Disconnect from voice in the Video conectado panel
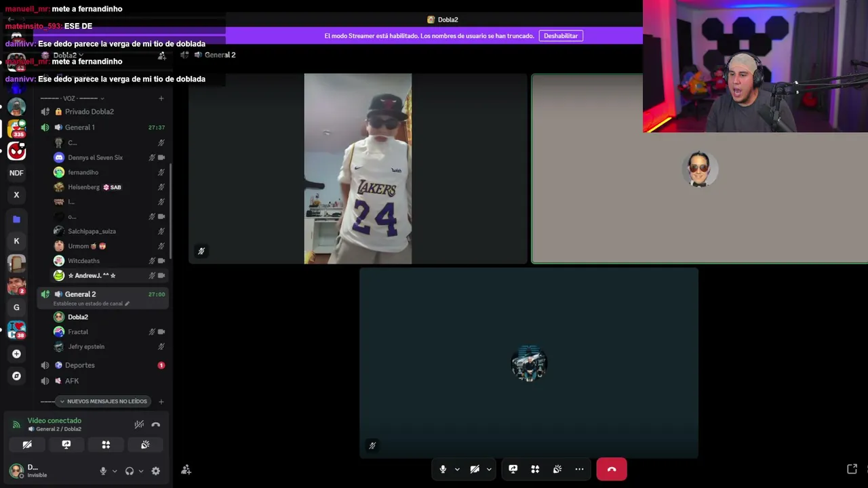This screenshot has height=488, width=868. 156,424
